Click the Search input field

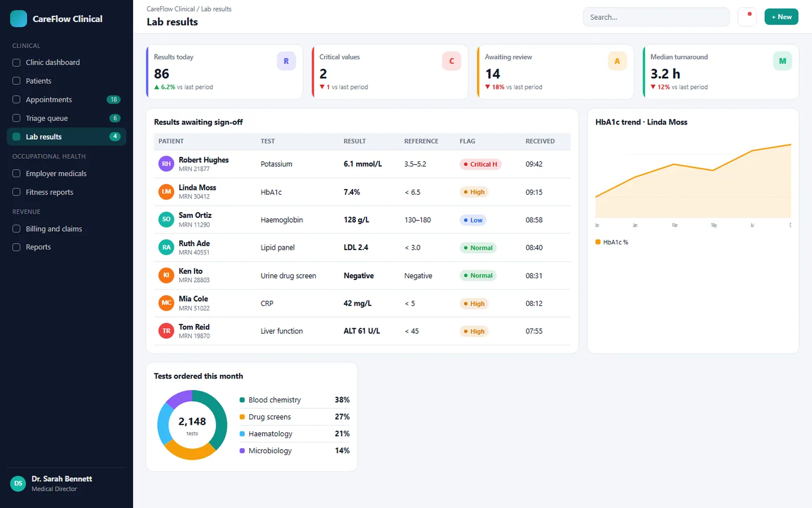[656, 17]
